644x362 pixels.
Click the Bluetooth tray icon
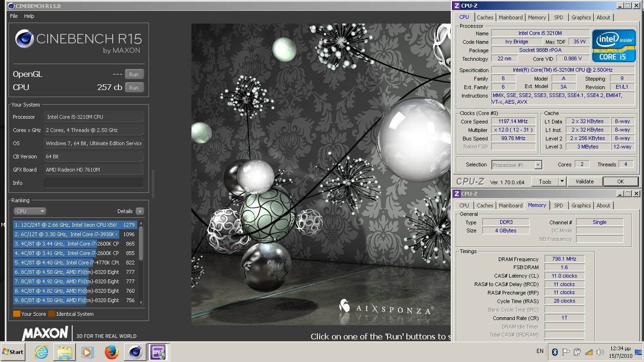[555, 352]
